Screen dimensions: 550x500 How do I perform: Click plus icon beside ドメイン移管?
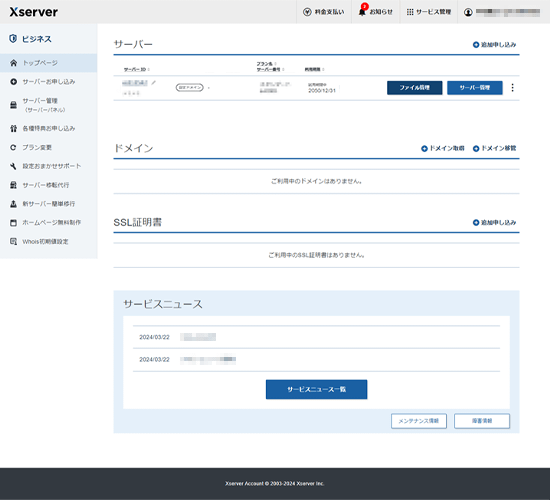point(476,148)
